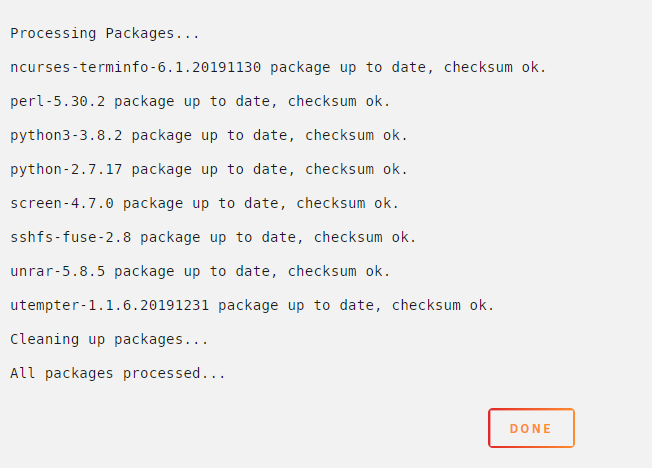This screenshot has height=468, width=652.
Task: Click 'checksum ok.' on the python3 line
Action: click(356, 135)
